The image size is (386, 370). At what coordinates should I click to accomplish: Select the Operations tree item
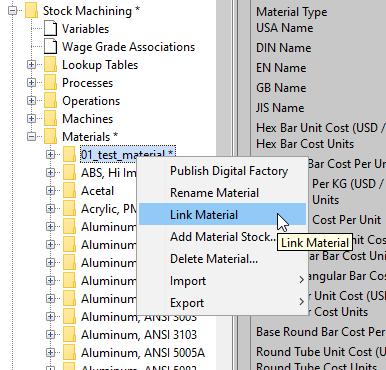[x=91, y=101]
